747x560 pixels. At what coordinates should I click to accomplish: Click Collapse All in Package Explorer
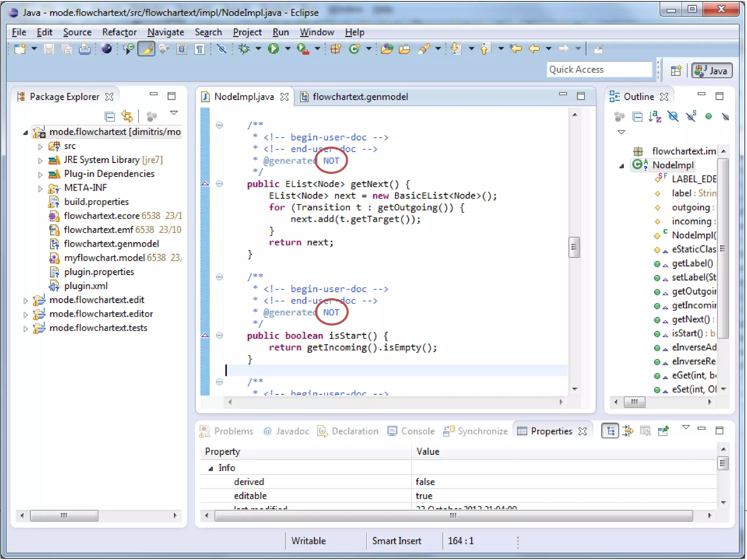[109, 117]
